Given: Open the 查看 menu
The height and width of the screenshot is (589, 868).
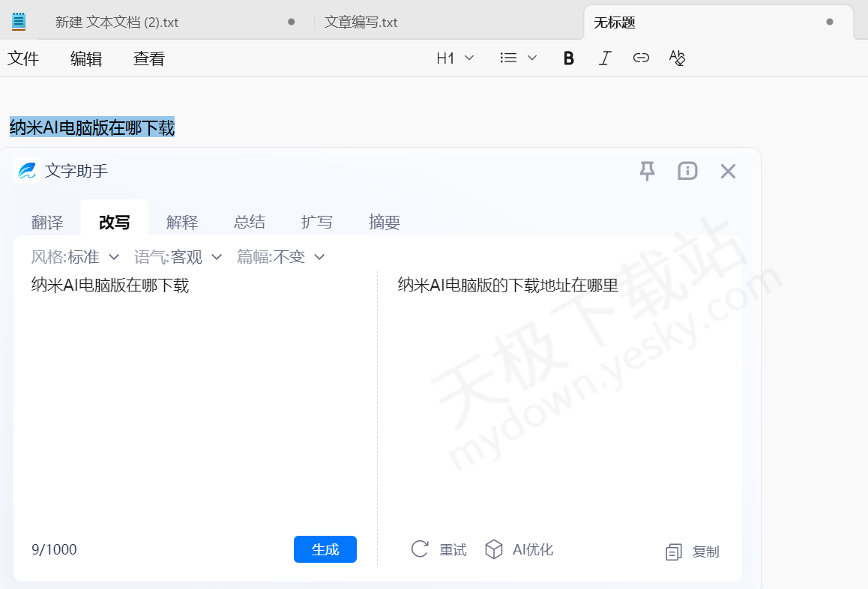Looking at the screenshot, I should (x=149, y=58).
